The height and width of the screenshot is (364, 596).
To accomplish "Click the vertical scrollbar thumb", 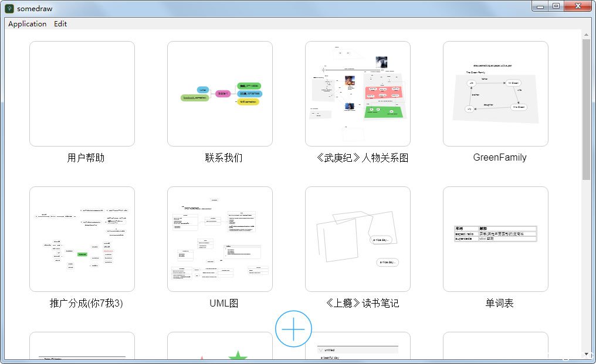I will pos(587,108).
